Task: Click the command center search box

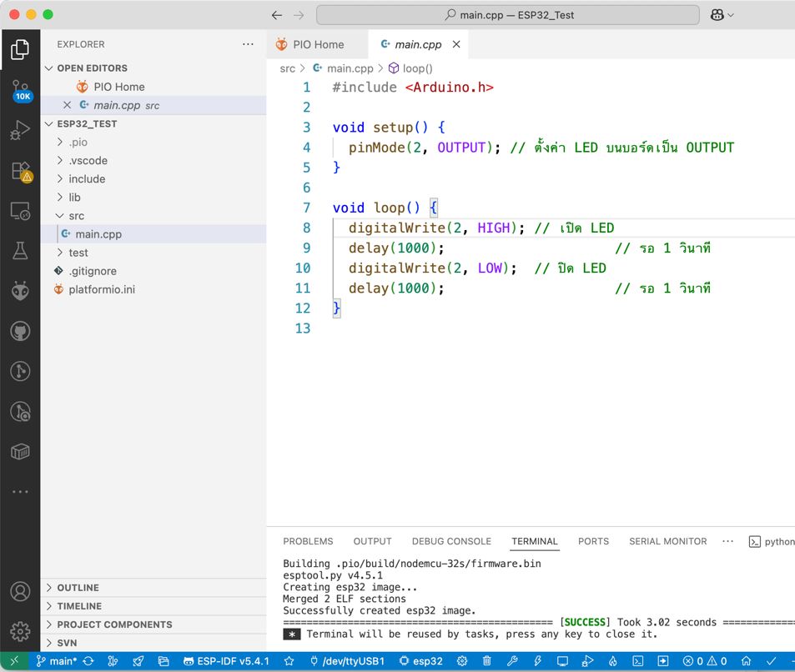Action: (507, 15)
